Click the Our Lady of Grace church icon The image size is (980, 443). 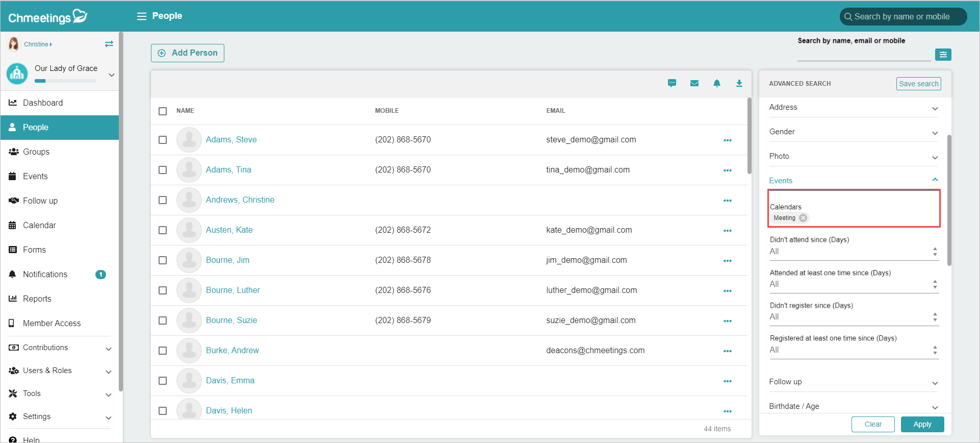coord(17,74)
